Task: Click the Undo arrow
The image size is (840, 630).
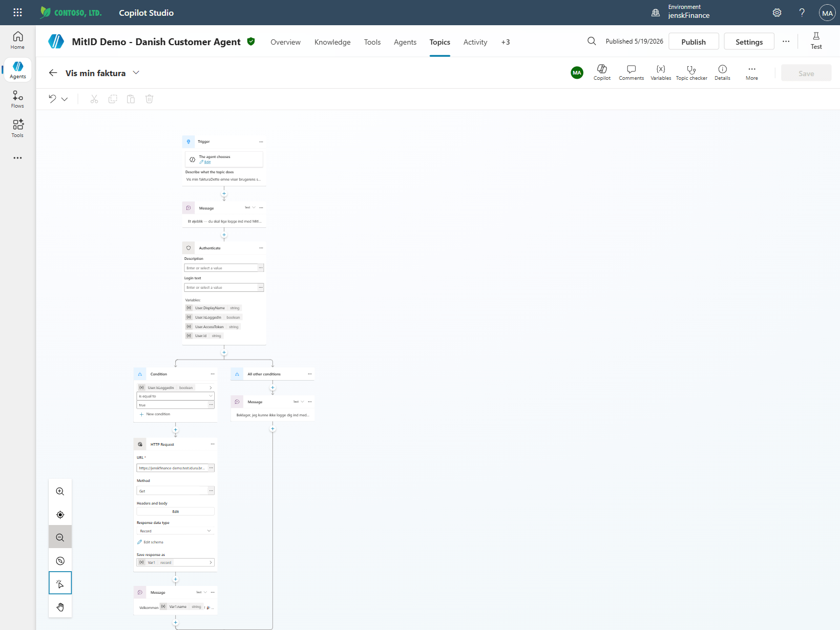Action: coord(52,99)
